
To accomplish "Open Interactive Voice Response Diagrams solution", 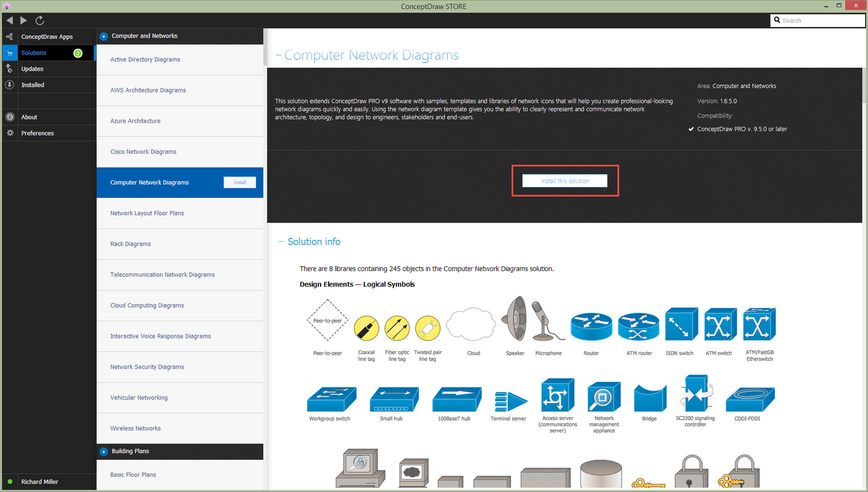I will 180,336.
